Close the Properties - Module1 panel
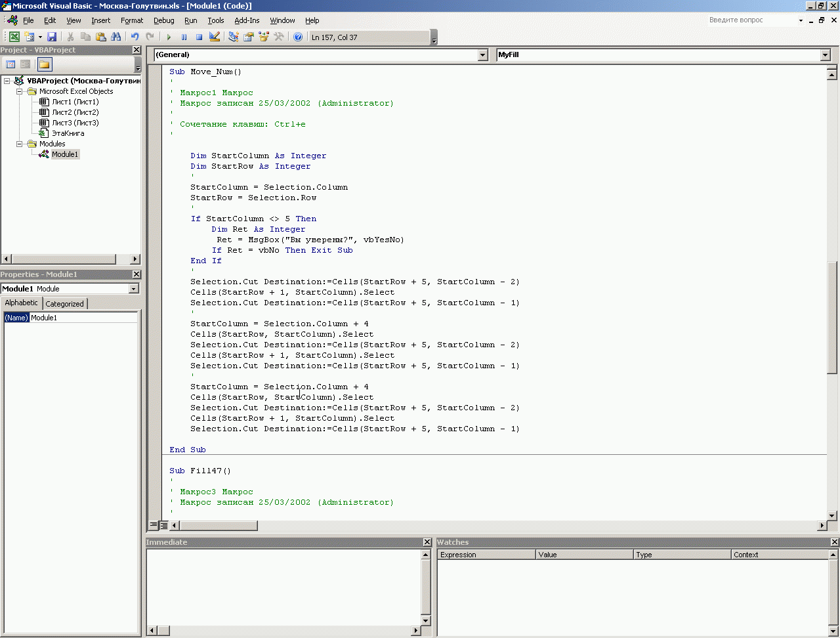 [x=136, y=274]
